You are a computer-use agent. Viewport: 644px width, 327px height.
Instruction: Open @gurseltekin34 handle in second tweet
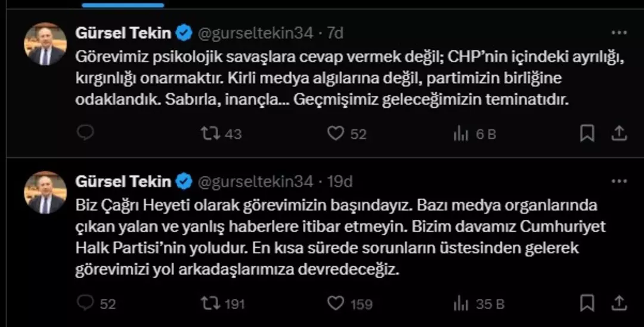[255, 181]
